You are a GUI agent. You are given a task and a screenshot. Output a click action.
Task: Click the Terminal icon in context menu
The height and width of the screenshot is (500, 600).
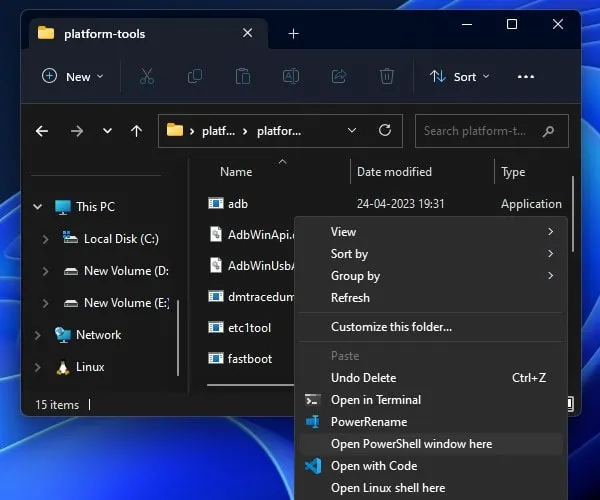[x=313, y=400]
